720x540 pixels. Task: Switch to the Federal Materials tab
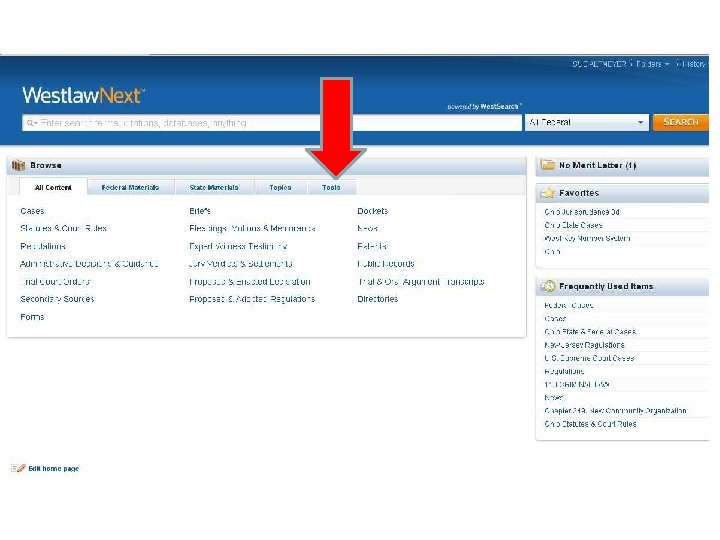[x=130, y=187]
